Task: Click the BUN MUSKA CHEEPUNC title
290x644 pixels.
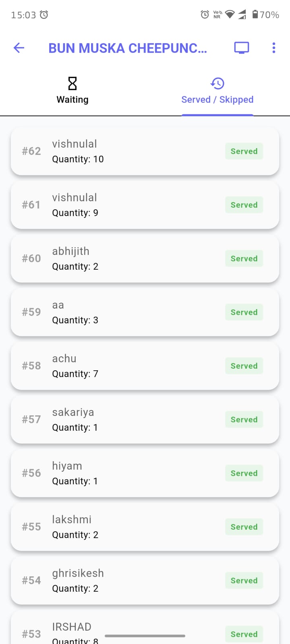Action: pyautogui.click(x=127, y=48)
